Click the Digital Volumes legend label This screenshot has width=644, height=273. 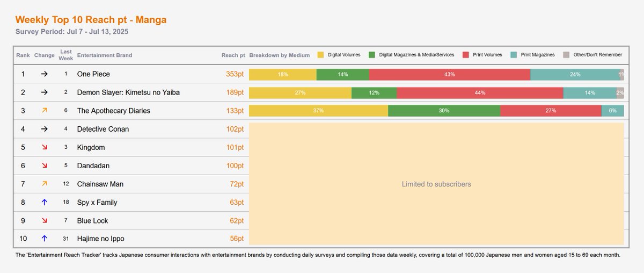[x=345, y=55]
